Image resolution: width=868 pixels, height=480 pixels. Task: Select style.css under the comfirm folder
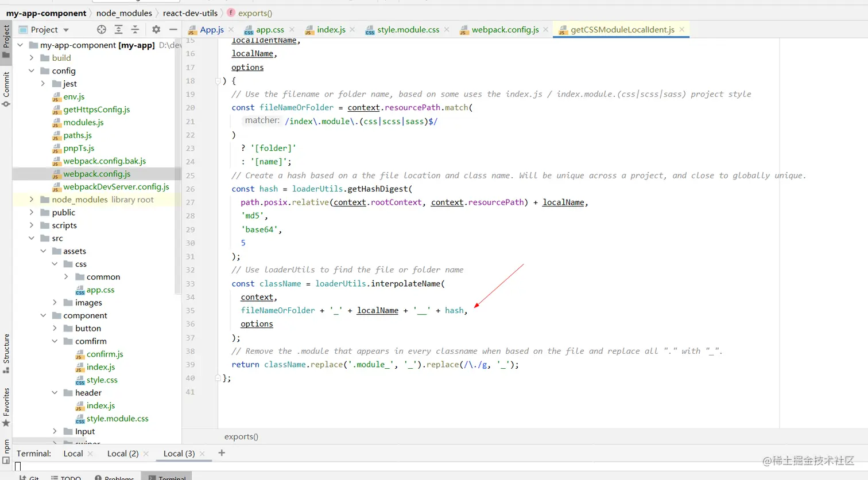point(102,380)
